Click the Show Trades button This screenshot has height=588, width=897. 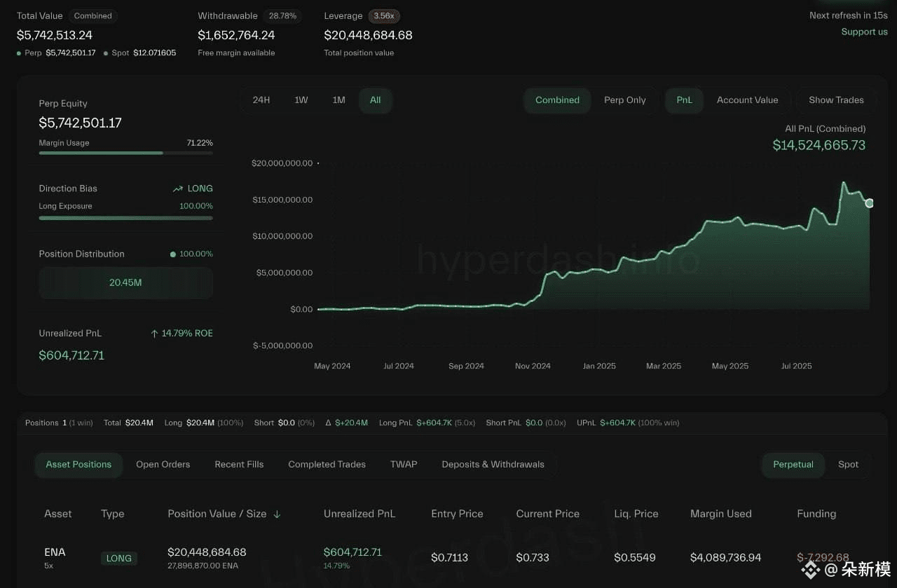[836, 100]
